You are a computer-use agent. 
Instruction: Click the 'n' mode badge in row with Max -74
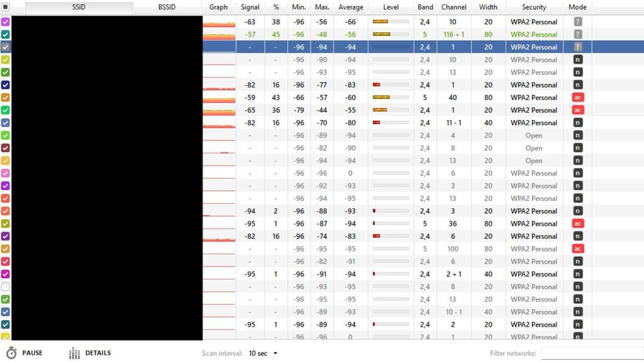578,236
